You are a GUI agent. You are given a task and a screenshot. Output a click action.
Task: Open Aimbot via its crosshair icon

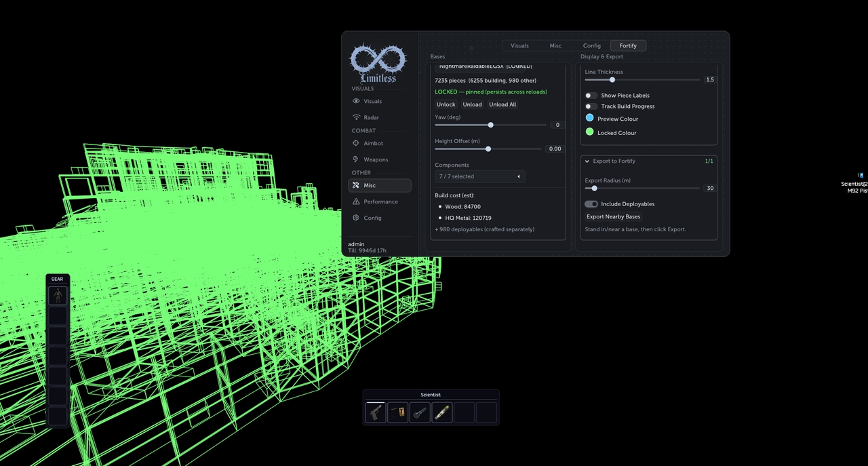click(x=357, y=143)
